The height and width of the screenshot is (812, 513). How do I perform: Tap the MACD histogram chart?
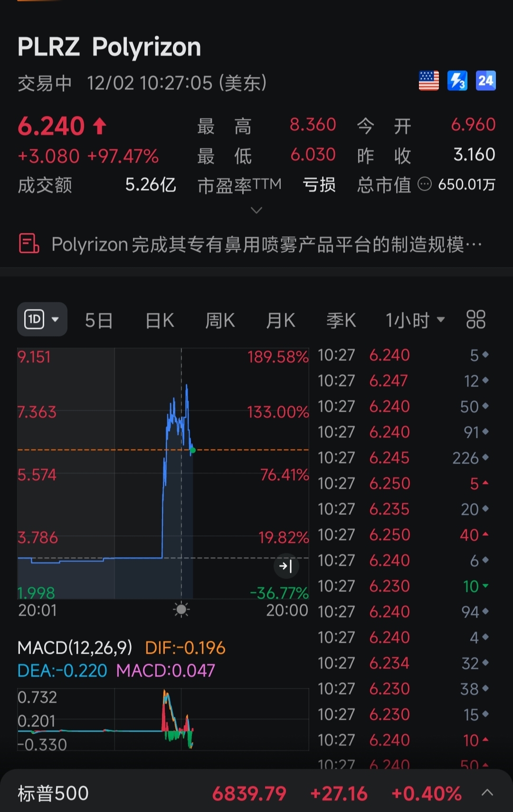[163, 719]
